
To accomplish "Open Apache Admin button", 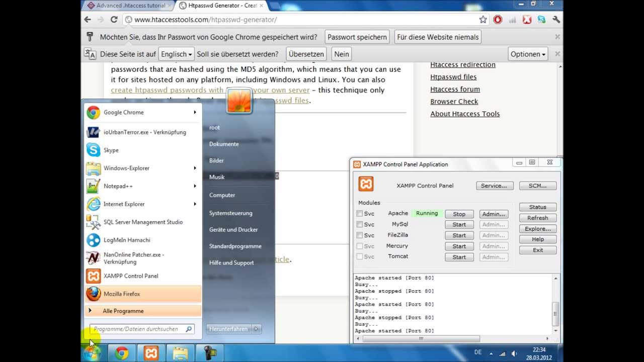I will [x=494, y=214].
